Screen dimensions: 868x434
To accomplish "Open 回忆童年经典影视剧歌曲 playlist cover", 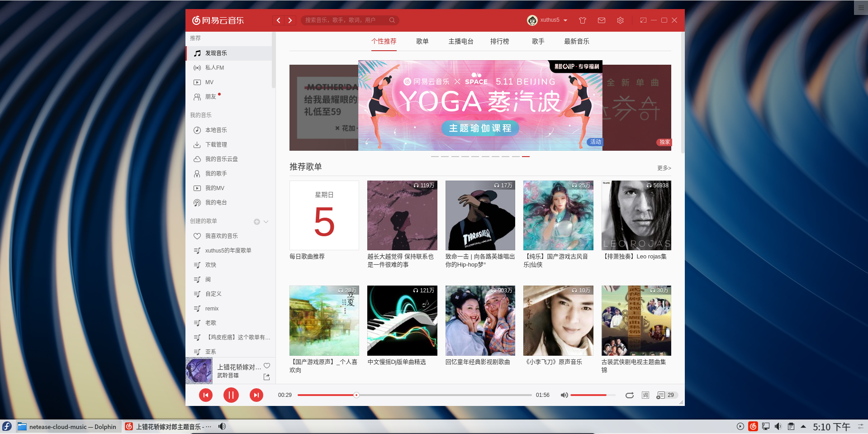I will [x=480, y=320].
